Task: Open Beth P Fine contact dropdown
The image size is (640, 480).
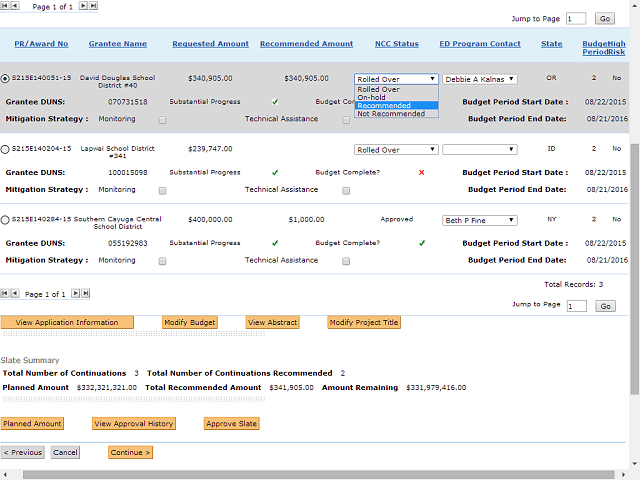Action: (x=480, y=220)
